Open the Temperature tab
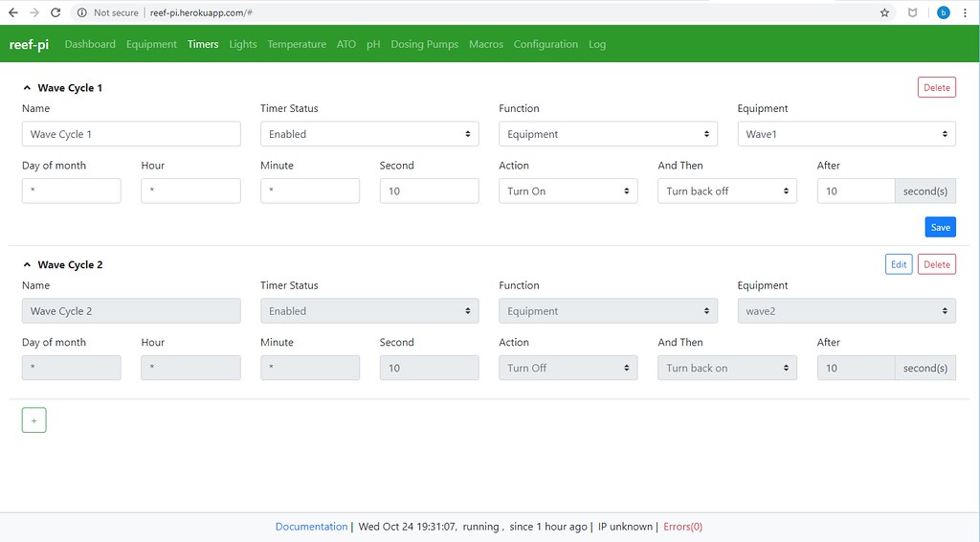This screenshot has height=542, width=980. click(297, 44)
